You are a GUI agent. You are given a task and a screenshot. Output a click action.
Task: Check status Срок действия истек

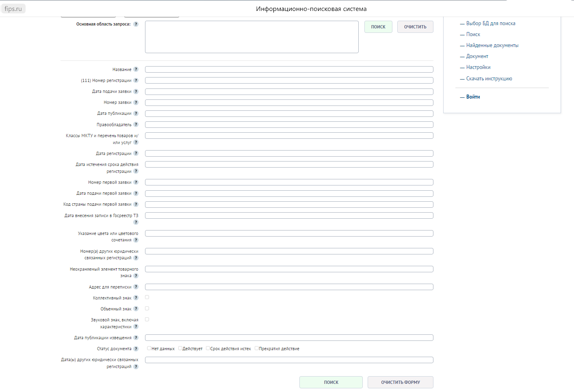pyautogui.click(x=208, y=348)
